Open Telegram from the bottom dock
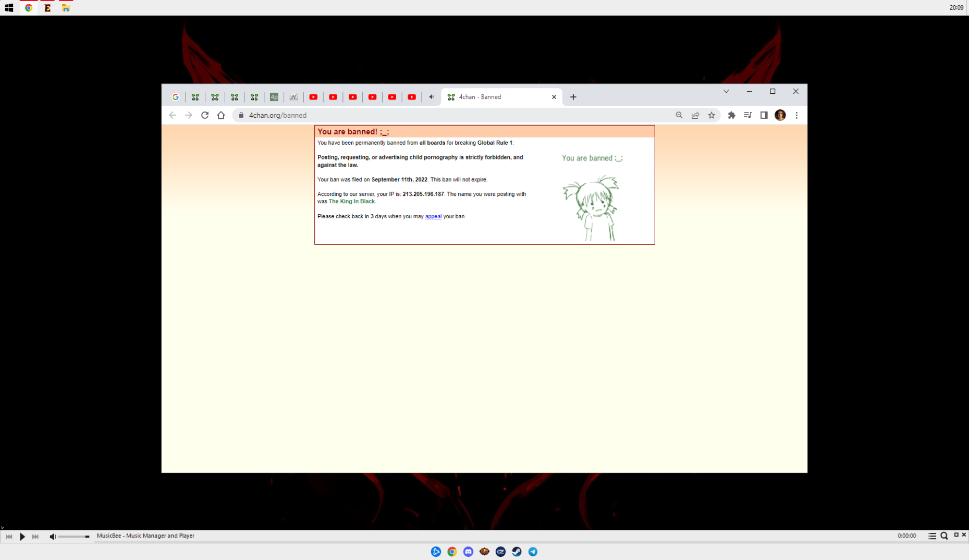 (533, 552)
